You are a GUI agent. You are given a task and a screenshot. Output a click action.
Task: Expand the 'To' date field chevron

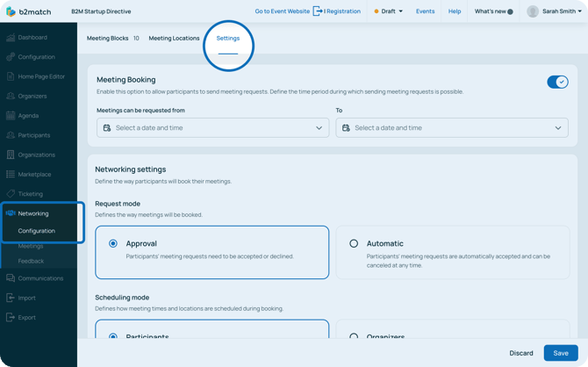pyautogui.click(x=558, y=128)
